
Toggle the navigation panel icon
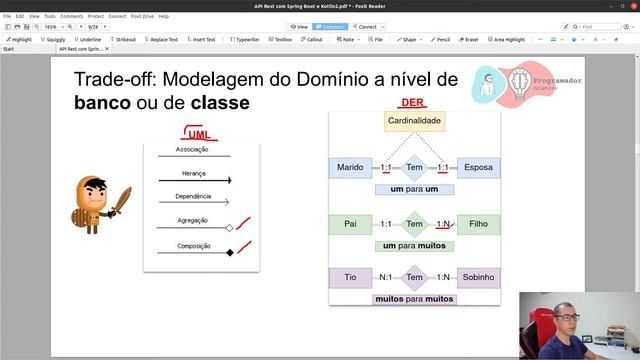click(x=8, y=27)
